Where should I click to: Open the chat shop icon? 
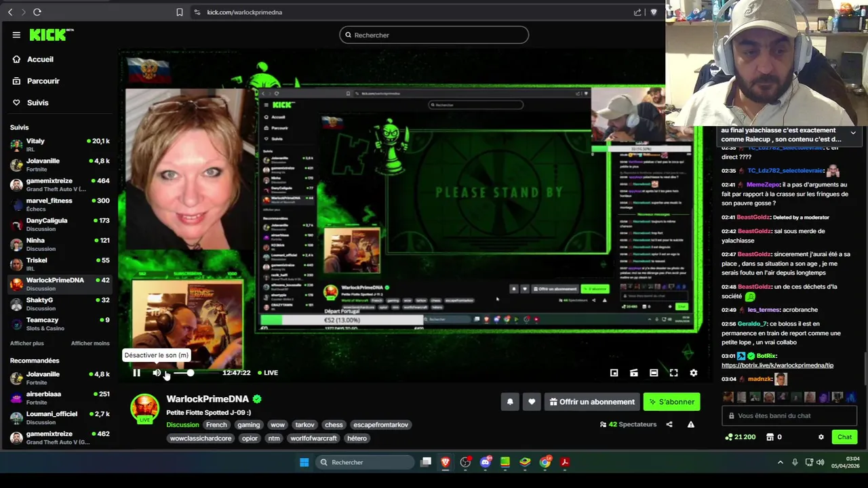point(770,437)
